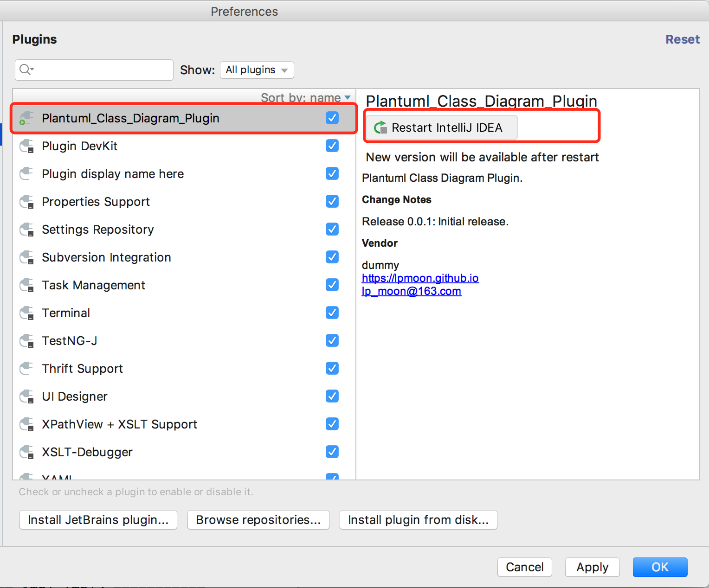Click the Cancel button

(525, 567)
